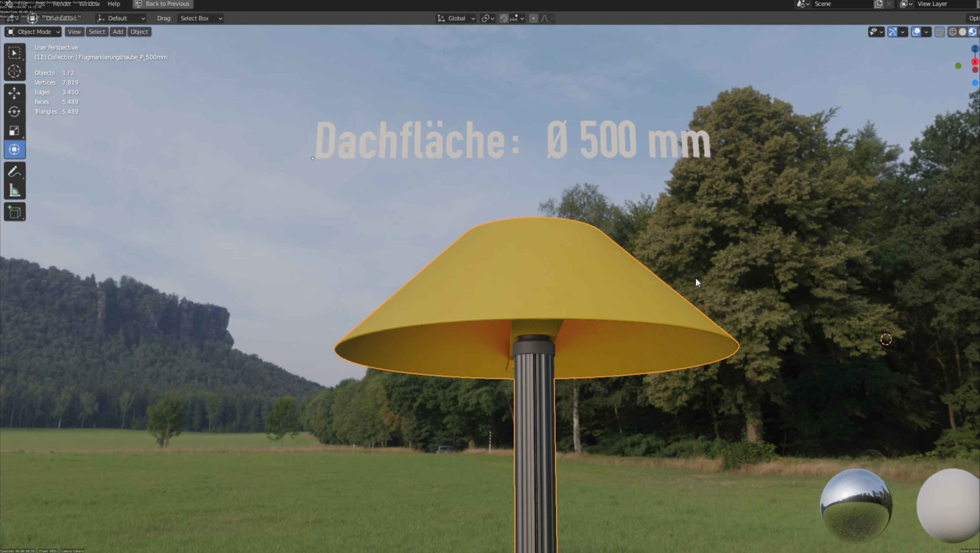The width and height of the screenshot is (980, 553).
Task: Click the Z axis on navigation gizmo
Action: (975, 49)
